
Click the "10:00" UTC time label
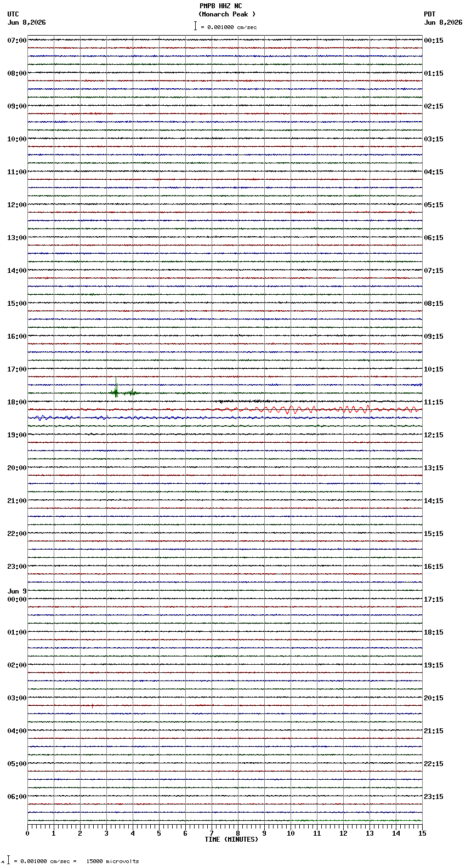tap(17, 139)
